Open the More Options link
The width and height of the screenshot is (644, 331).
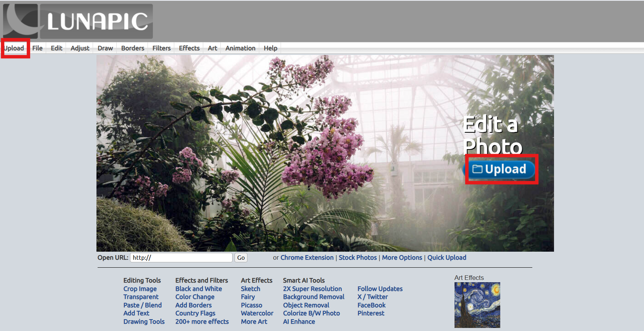click(x=402, y=258)
